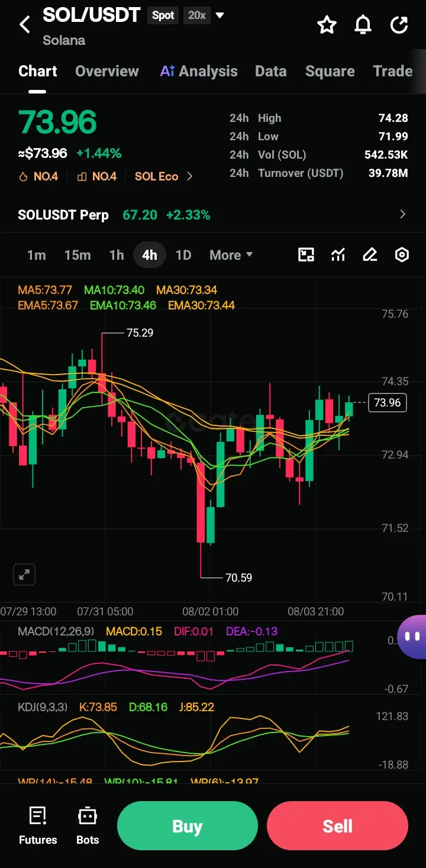Tap the 24h Turnover value 39.78M
426x868 pixels.
click(x=389, y=173)
